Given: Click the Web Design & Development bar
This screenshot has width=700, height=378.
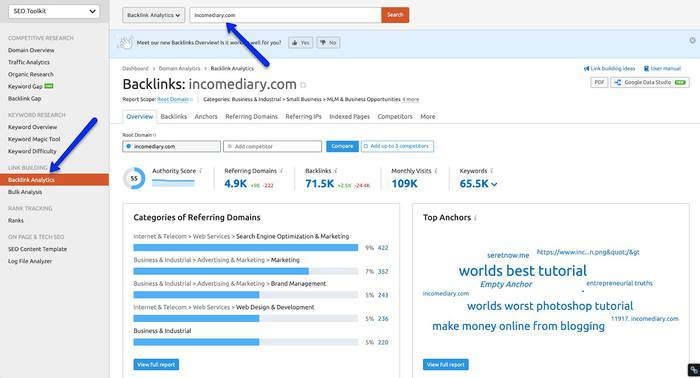Looking at the screenshot, I should pyautogui.click(x=246, y=319).
